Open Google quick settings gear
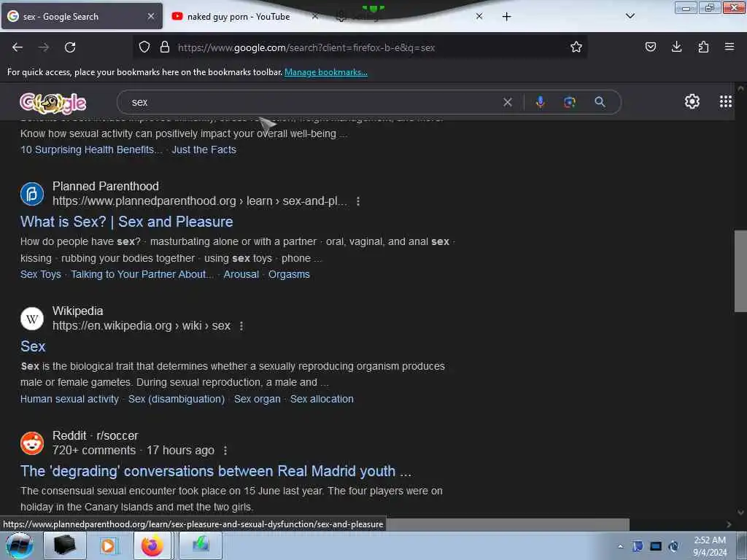 click(692, 101)
